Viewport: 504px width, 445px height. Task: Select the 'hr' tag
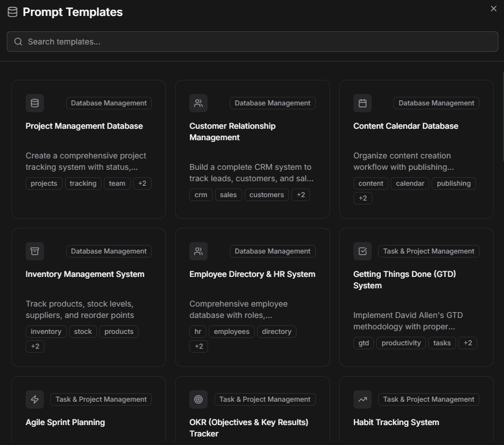coord(198,332)
